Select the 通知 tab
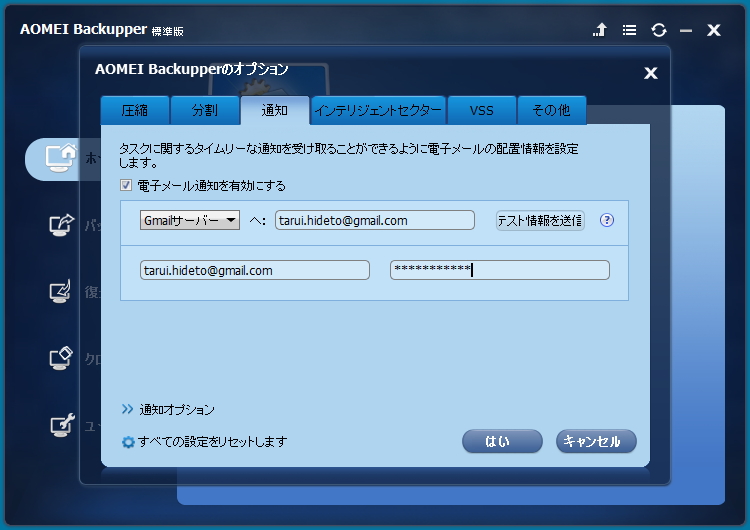The width and height of the screenshot is (750, 530). pos(275,110)
